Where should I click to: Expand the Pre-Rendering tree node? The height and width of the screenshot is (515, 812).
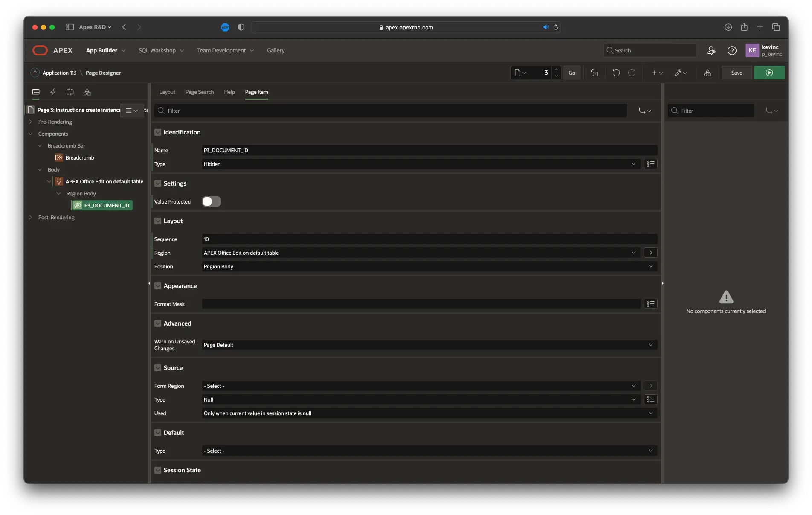(x=31, y=122)
